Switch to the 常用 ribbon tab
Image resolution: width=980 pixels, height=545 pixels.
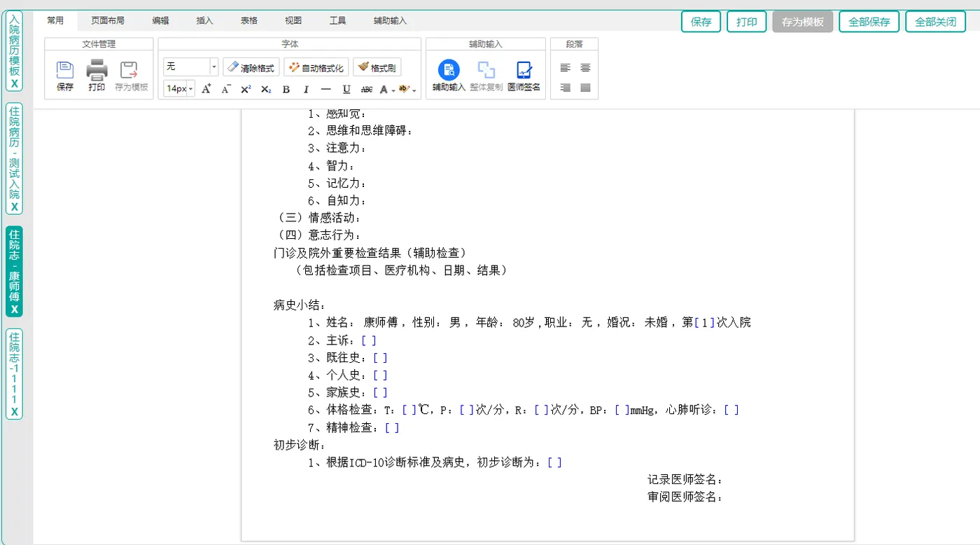(x=55, y=21)
